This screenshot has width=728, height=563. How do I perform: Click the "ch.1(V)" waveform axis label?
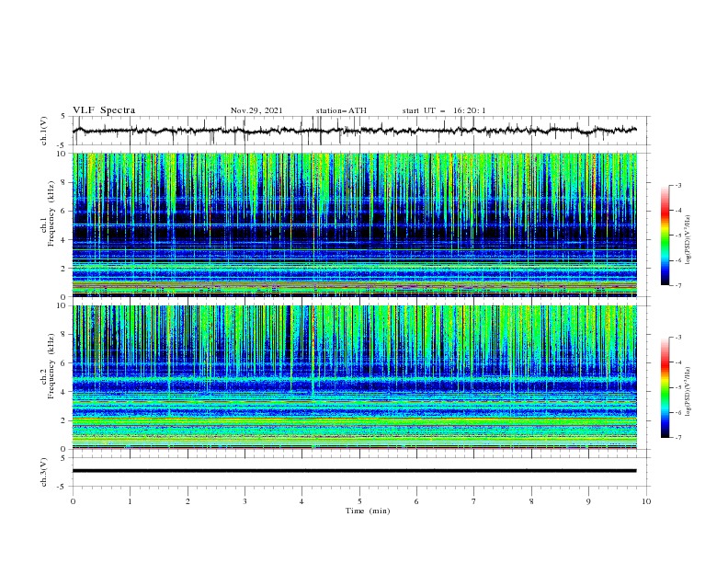(x=44, y=131)
